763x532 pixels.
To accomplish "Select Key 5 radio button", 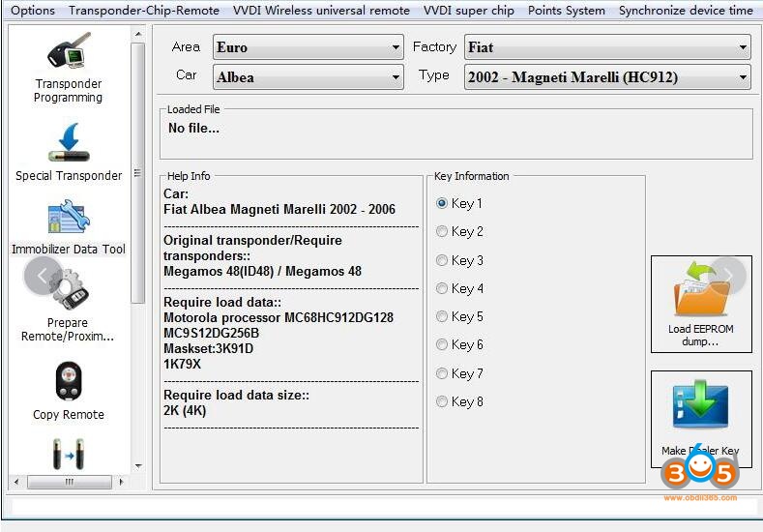I will click(x=441, y=316).
